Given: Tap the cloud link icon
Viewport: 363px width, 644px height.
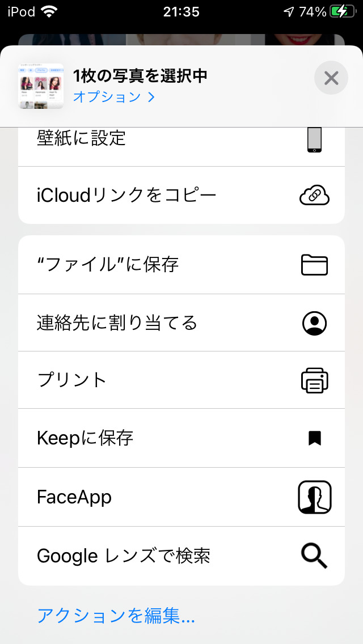Looking at the screenshot, I should [314, 196].
